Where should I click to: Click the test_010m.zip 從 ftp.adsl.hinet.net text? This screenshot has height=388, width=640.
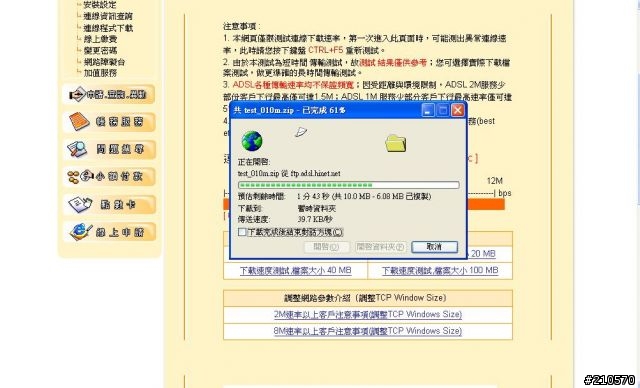pyautogui.click(x=289, y=174)
